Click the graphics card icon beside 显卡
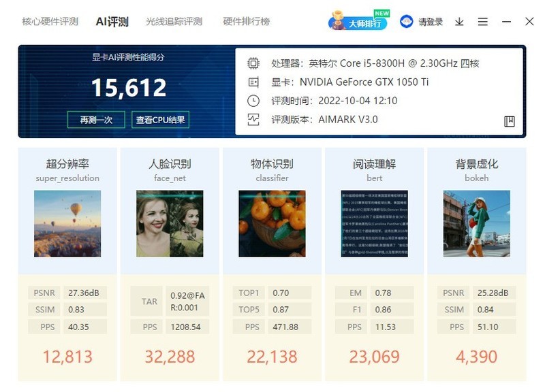 click(253, 82)
